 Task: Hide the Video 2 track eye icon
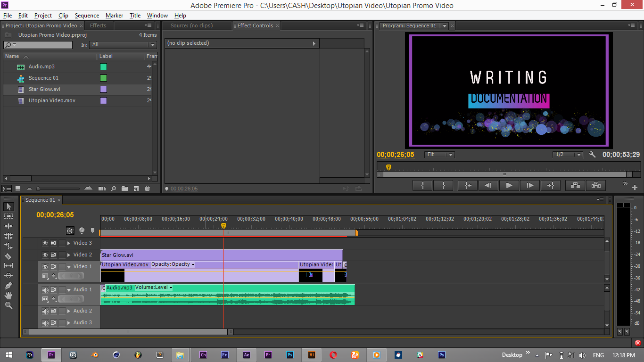[45, 255]
